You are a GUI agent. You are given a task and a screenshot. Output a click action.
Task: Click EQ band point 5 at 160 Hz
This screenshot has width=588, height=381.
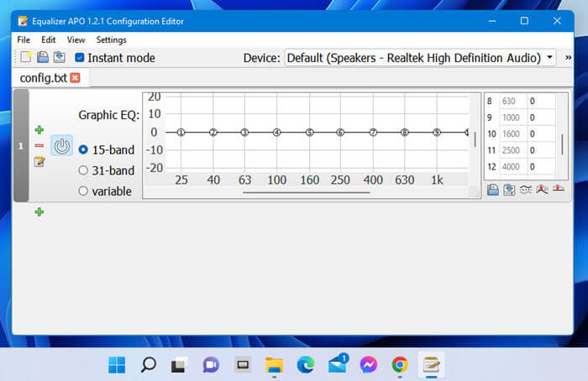pyautogui.click(x=309, y=133)
